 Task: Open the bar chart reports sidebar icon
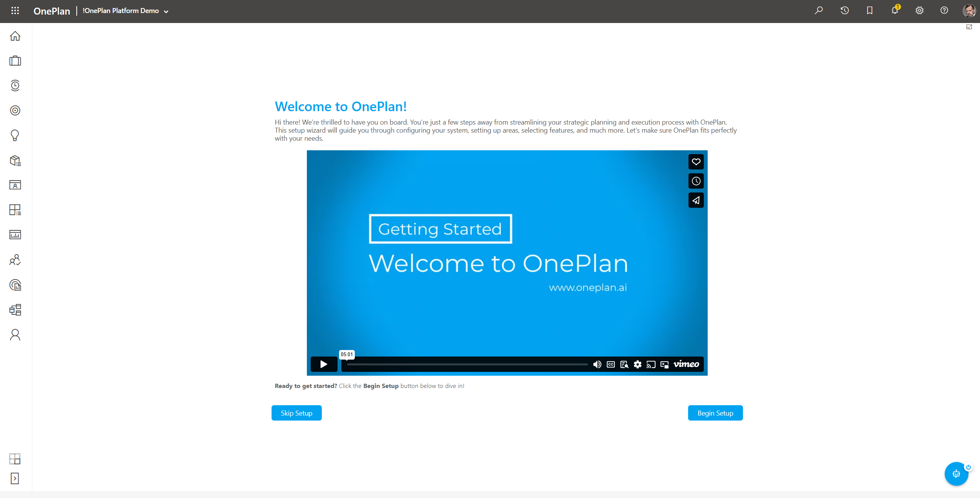15,235
